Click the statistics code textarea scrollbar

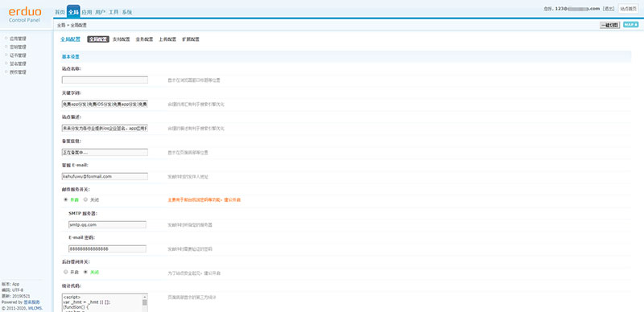tap(145, 303)
